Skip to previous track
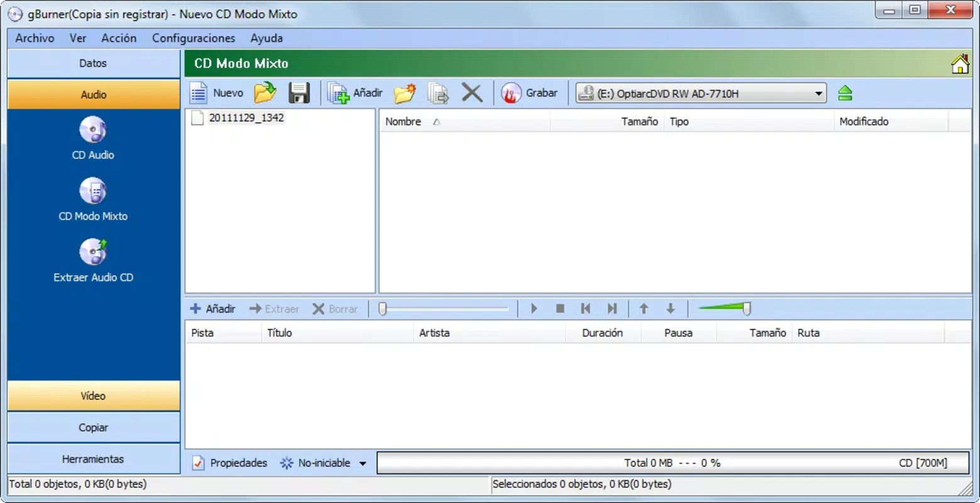 tap(586, 309)
